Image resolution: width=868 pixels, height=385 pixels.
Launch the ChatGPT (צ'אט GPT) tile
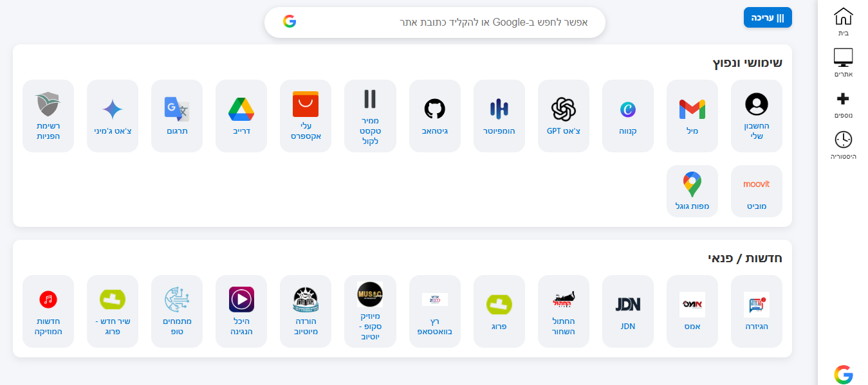(564, 116)
